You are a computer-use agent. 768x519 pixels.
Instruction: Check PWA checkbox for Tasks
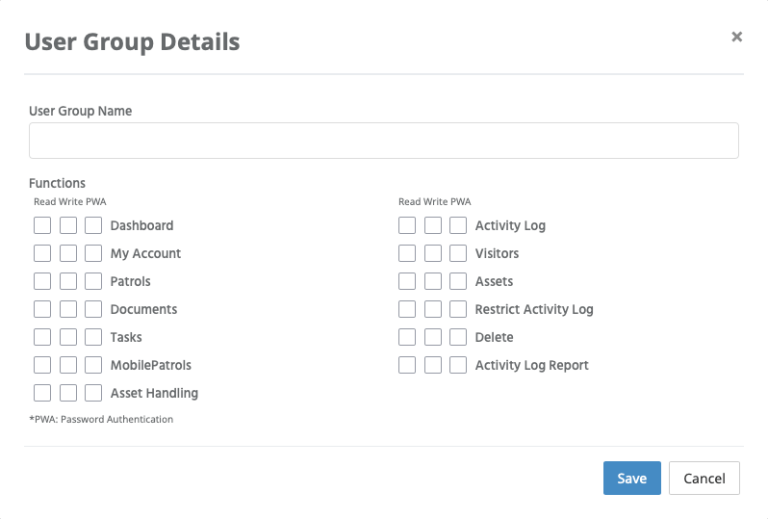[94, 337]
